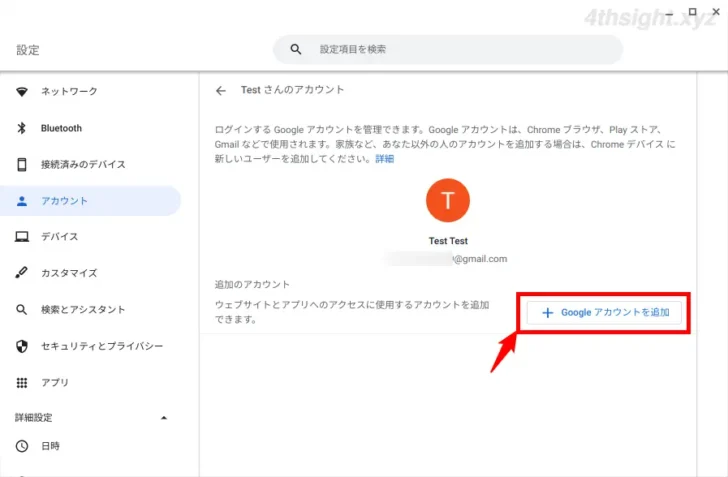
Task: Click the search magnifier in the search bar
Action: (296, 49)
